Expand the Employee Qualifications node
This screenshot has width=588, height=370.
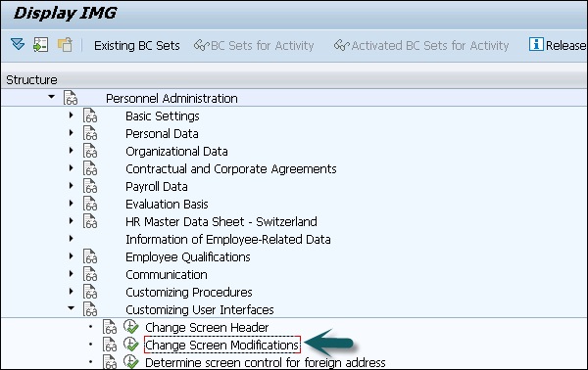point(71,256)
